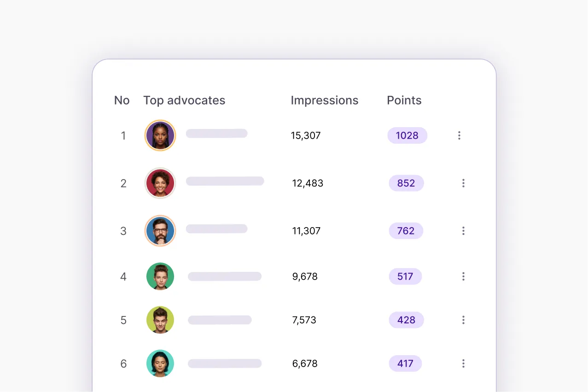588x392 pixels.
Task: Click the red-background avatar in row 2
Action: pyautogui.click(x=160, y=183)
